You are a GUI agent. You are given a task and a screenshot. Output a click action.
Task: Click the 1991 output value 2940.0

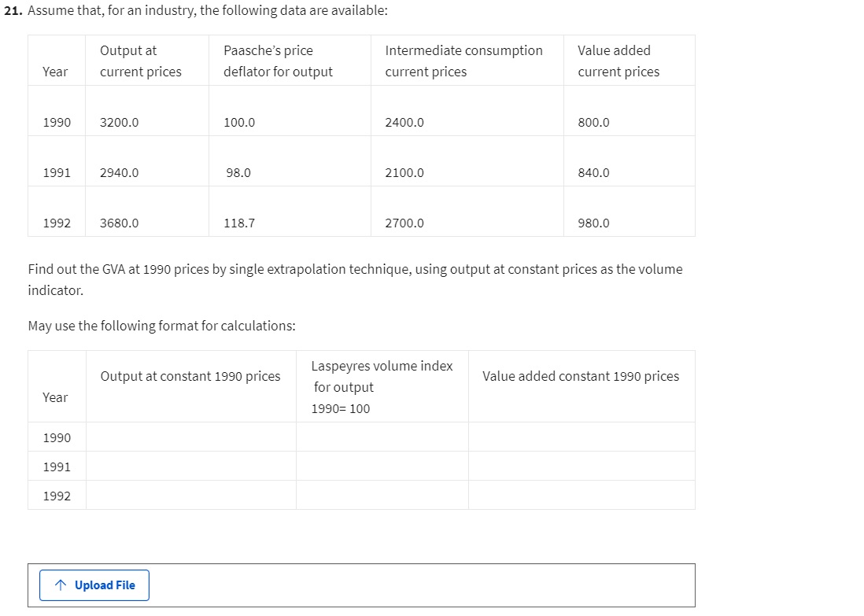pyautogui.click(x=120, y=173)
